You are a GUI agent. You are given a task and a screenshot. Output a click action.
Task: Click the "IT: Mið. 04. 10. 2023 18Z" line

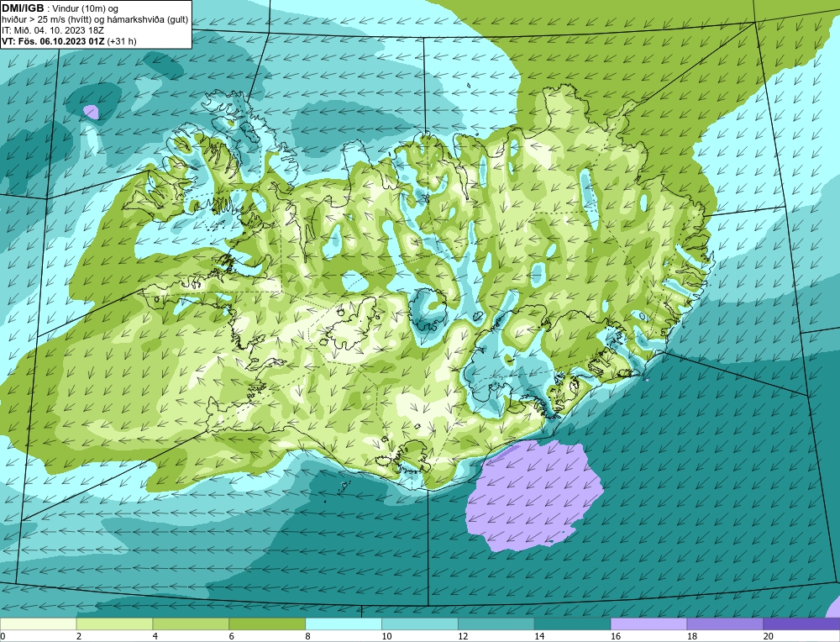52,30
